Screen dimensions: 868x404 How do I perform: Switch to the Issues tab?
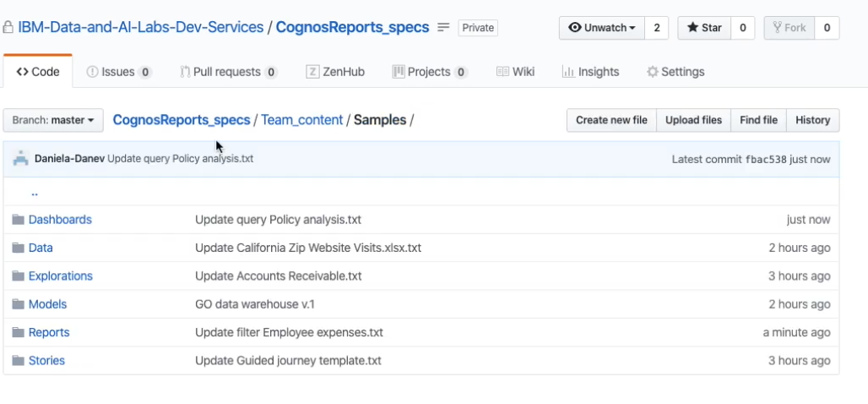(x=118, y=72)
